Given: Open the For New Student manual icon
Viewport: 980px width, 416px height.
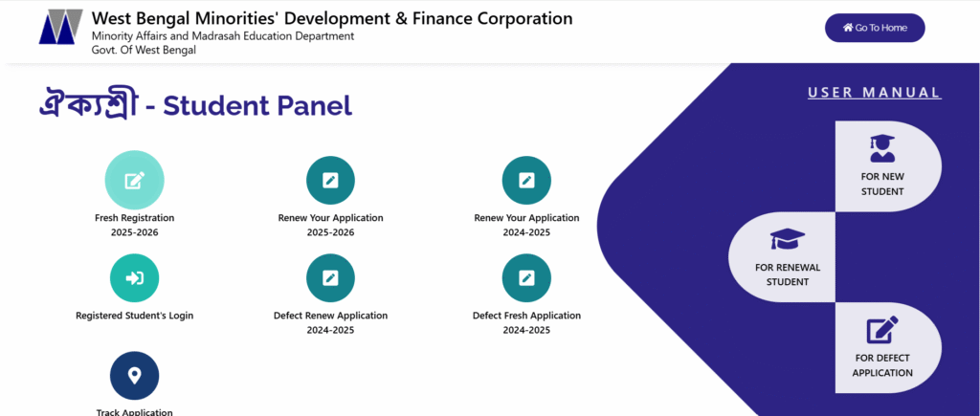Looking at the screenshot, I should [882, 149].
